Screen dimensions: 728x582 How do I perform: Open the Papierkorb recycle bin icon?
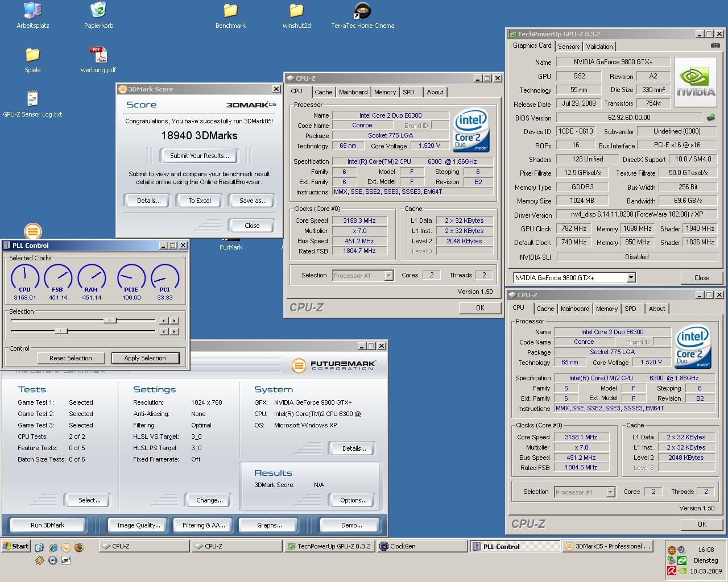98,15
